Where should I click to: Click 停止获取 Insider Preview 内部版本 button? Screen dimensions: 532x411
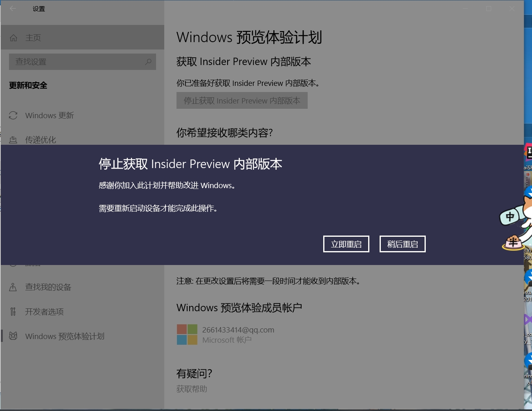(x=242, y=101)
